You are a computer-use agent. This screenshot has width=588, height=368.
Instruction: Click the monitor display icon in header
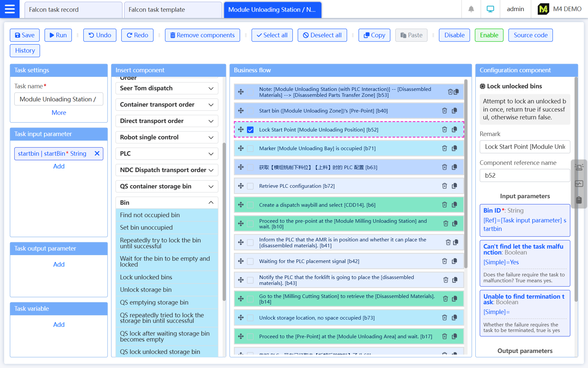click(490, 9)
